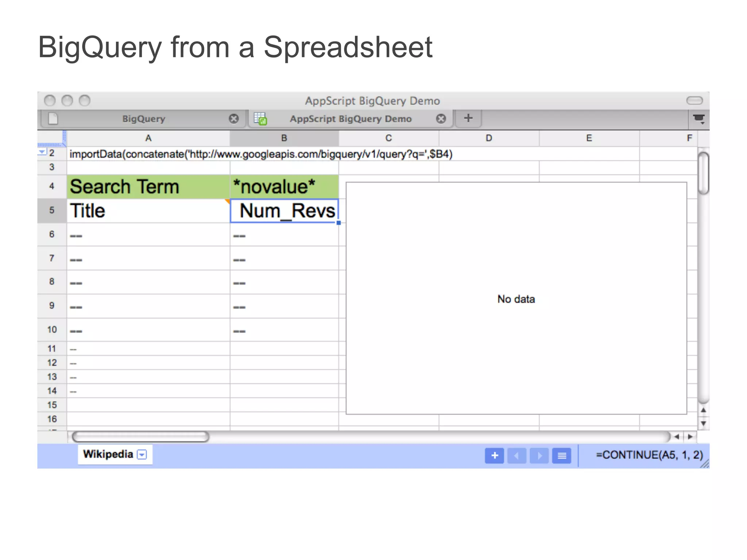The image size is (747, 560).
Task: Click the comment marker triangle on the Title cell
Action: point(227,201)
